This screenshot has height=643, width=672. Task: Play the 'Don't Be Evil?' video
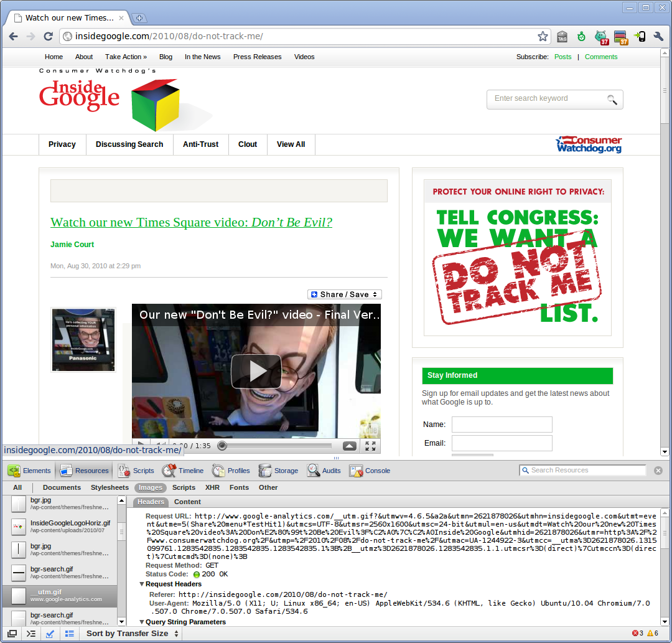click(x=256, y=371)
